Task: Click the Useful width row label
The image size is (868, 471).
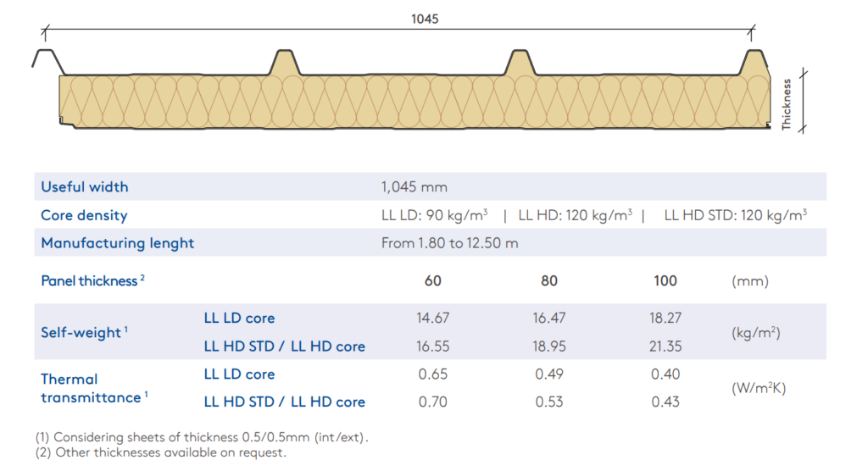Action: (85, 186)
